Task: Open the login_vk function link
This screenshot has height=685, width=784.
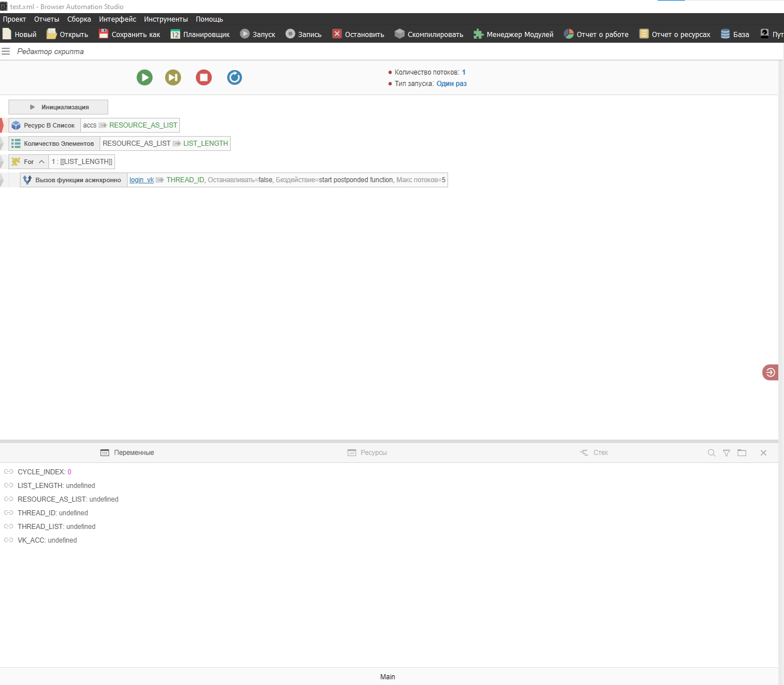Action: click(141, 180)
